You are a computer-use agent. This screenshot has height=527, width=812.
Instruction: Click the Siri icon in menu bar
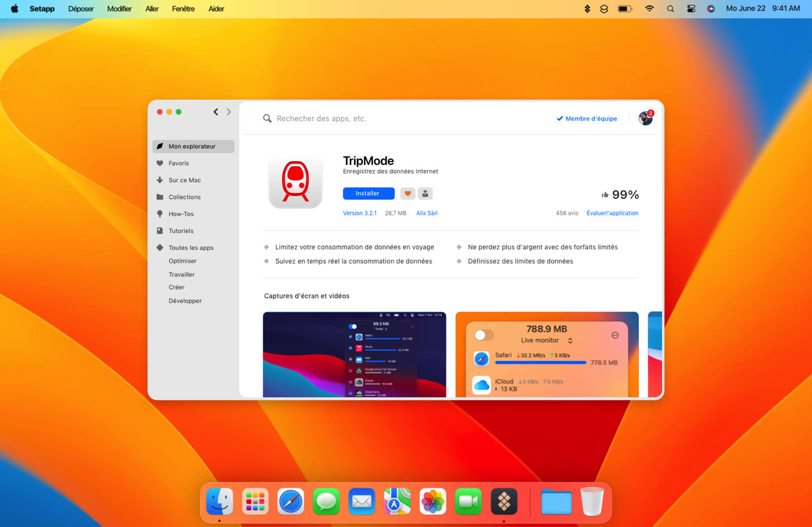coord(711,9)
